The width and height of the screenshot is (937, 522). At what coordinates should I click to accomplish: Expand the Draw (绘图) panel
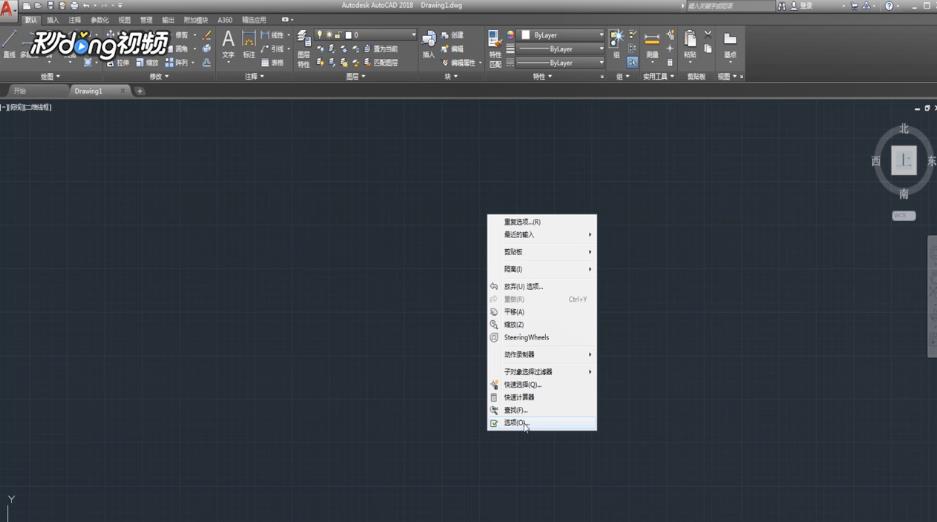click(50, 76)
